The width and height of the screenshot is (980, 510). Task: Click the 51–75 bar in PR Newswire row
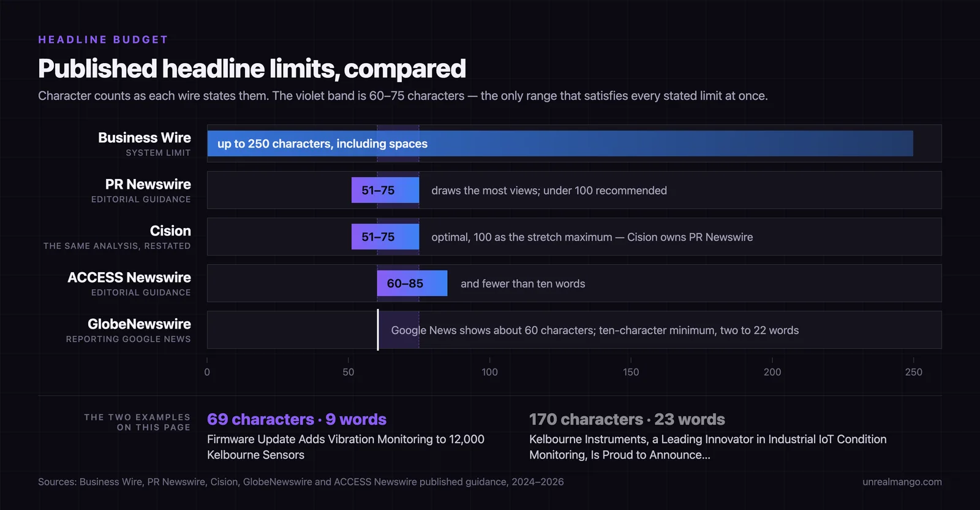pyautogui.click(x=385, y=190)
